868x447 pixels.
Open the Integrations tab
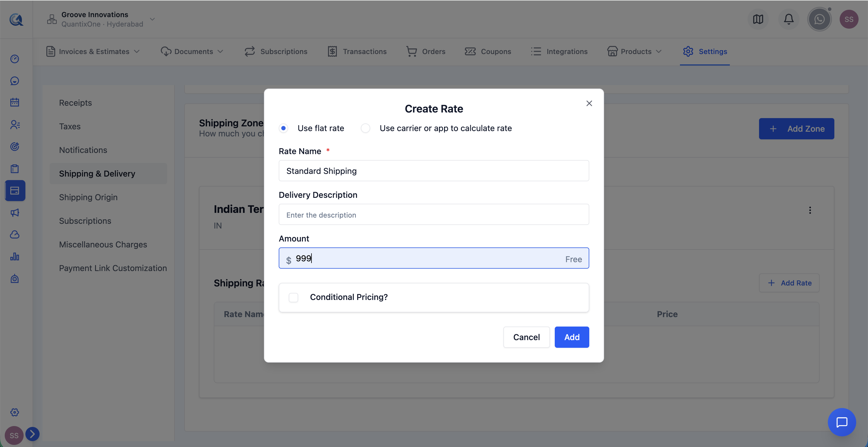559,52
